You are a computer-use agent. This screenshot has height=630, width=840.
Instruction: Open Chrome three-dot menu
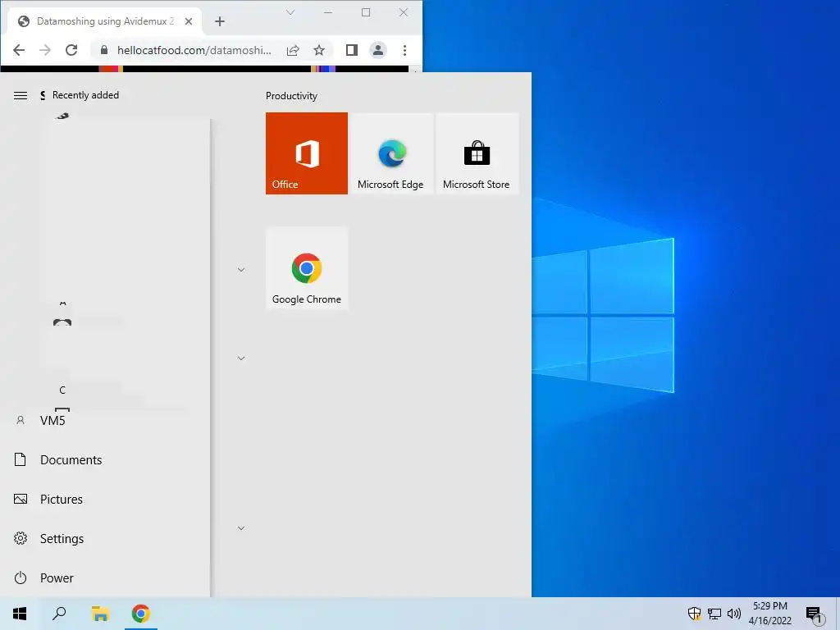(x=404, y=50)
